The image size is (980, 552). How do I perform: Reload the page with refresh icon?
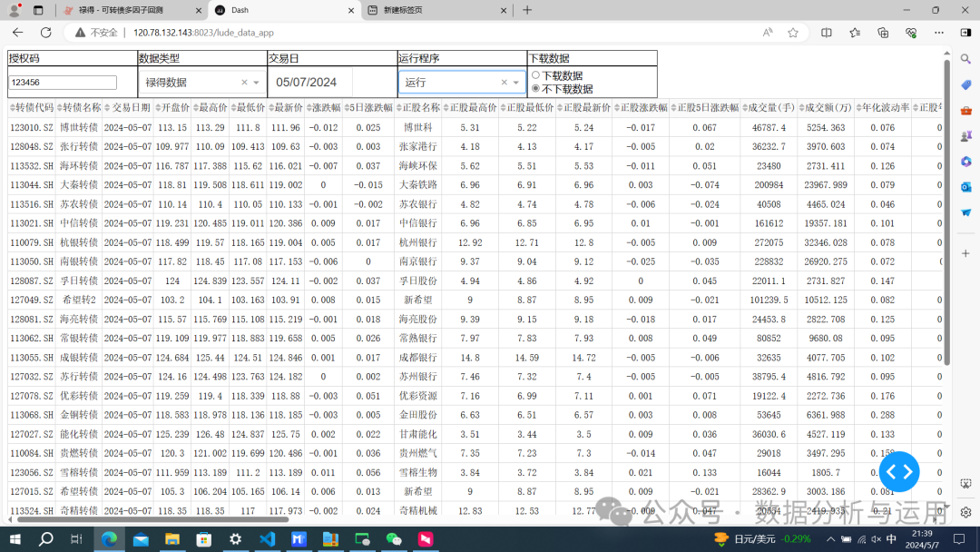click(45, 33)
